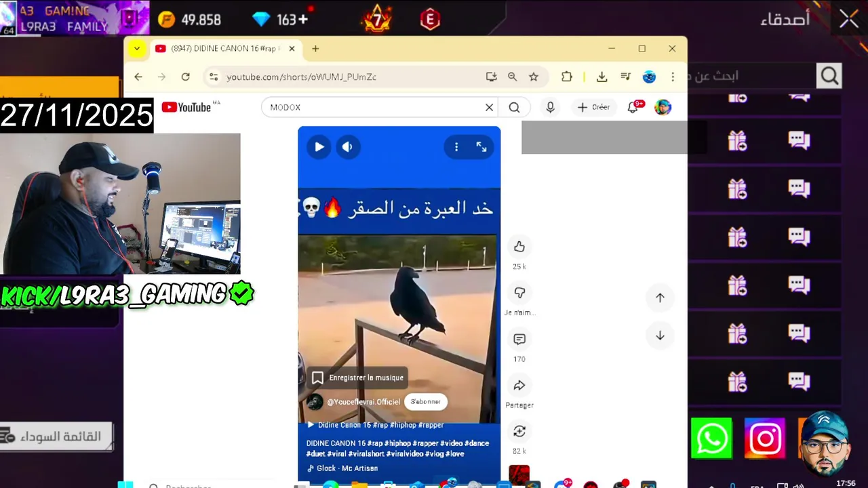Close the DIDINE CANON 16 tab
The height and width of the screenshot is (488, 868).
coord(292,49)
